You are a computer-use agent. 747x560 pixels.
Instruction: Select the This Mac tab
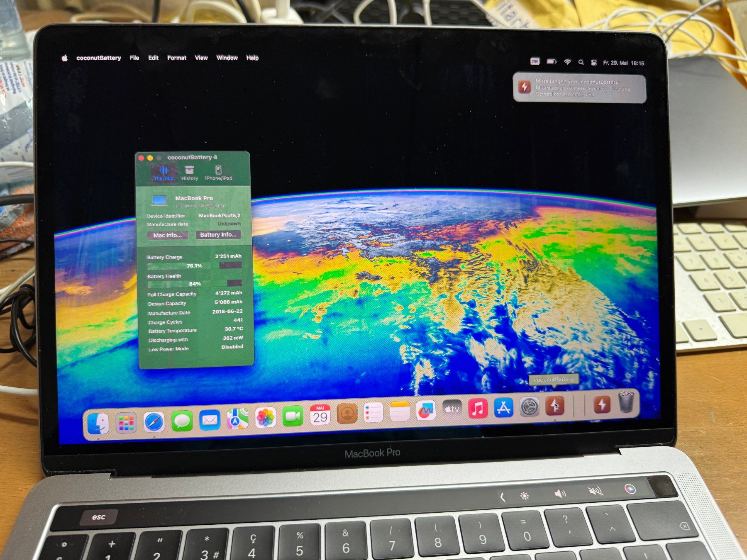pos(164,173)
